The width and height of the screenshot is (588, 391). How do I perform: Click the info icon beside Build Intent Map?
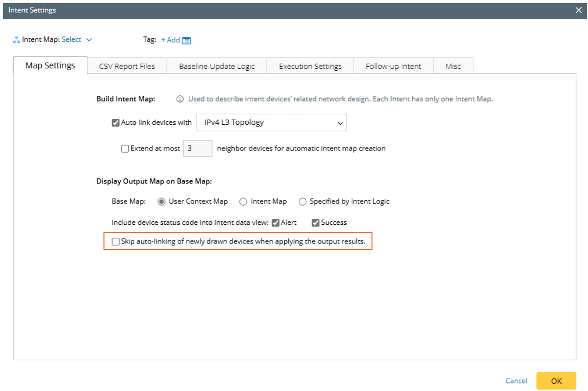coord(180,99)
